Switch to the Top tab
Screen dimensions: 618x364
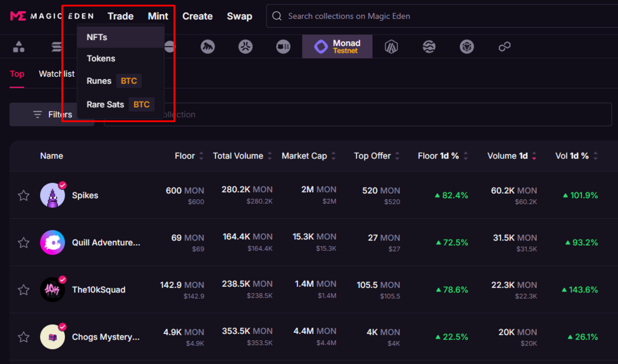click(x=17, y=74)
